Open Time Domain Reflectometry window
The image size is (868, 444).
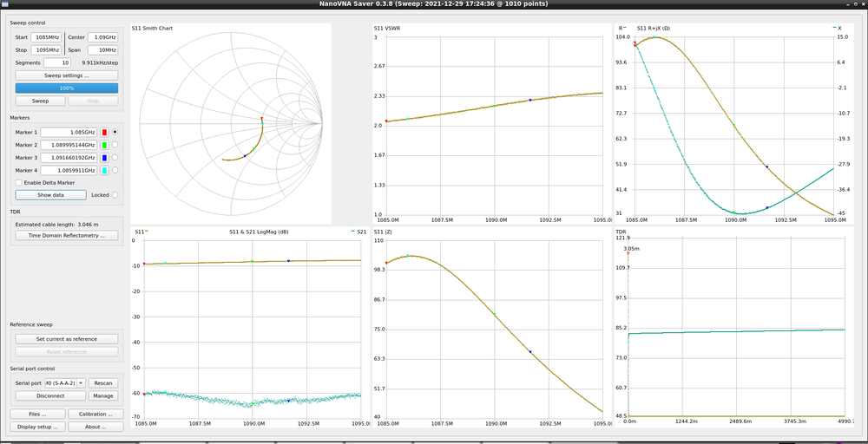66,235
